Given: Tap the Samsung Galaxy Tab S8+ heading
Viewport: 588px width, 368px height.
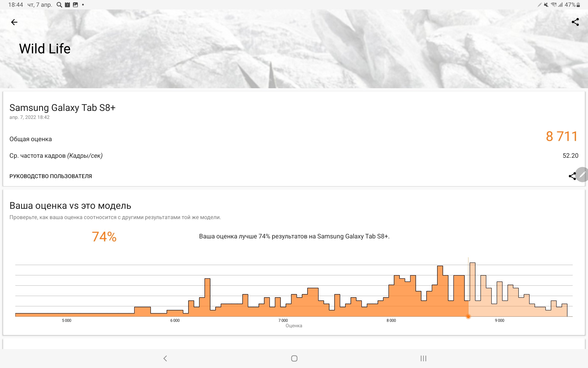Looking at the screenshot, I should 62,108.
